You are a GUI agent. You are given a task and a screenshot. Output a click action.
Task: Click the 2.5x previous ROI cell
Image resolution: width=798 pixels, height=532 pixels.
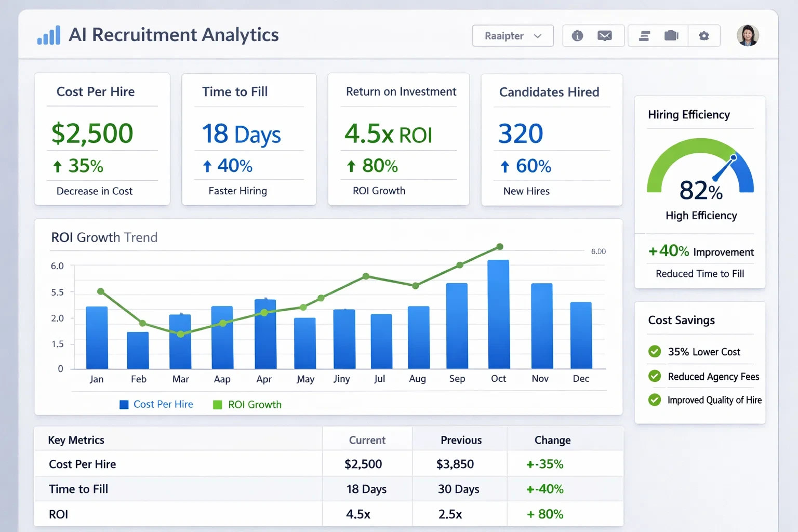[x=450, y=514]
